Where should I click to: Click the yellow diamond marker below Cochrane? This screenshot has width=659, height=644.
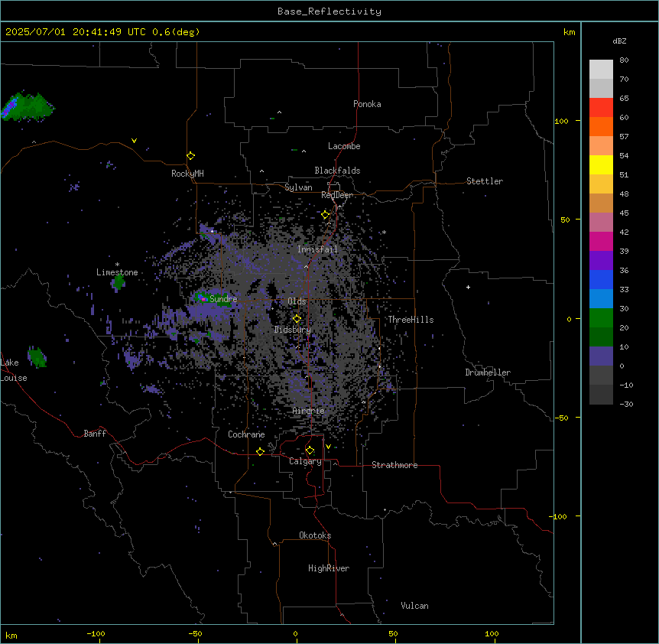click(260, 451)
